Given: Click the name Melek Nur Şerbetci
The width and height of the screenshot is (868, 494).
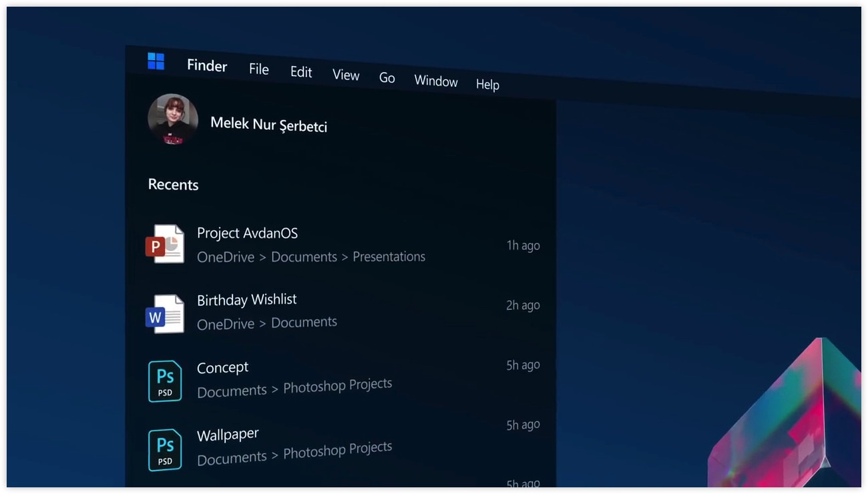Looking at the screenshot, I should (268, 124).
